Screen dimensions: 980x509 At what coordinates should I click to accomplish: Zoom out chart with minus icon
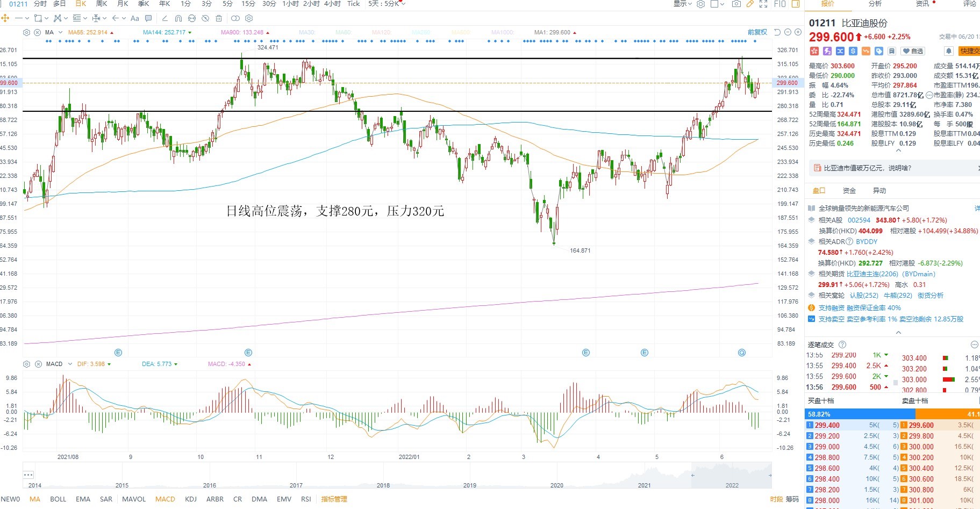787,32
